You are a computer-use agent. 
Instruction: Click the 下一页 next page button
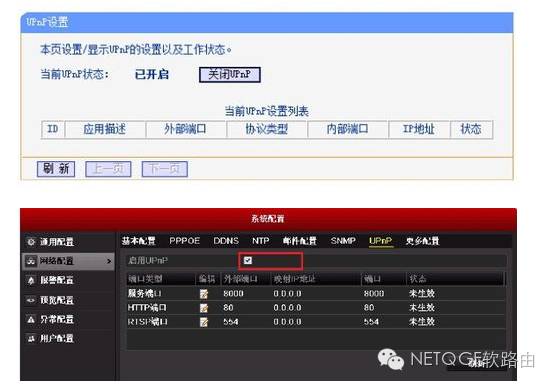pos(165,169)
